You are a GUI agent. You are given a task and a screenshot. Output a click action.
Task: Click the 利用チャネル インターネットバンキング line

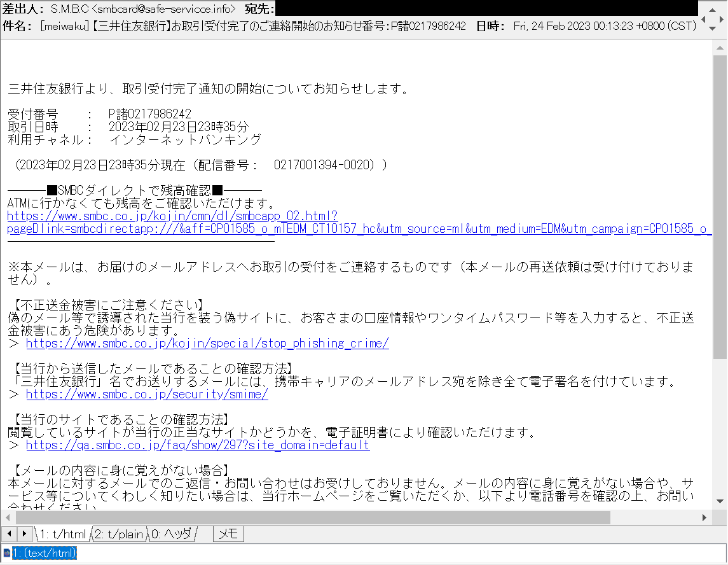click(x=134, y=139)
